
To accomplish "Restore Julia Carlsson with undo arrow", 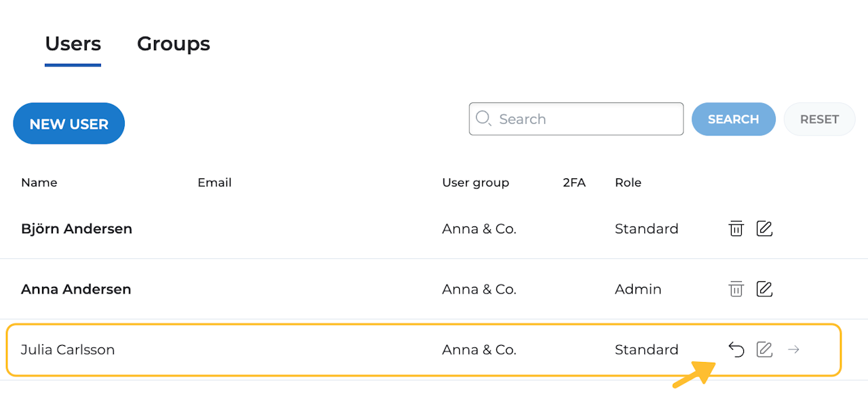I will (x=736, y=349).
